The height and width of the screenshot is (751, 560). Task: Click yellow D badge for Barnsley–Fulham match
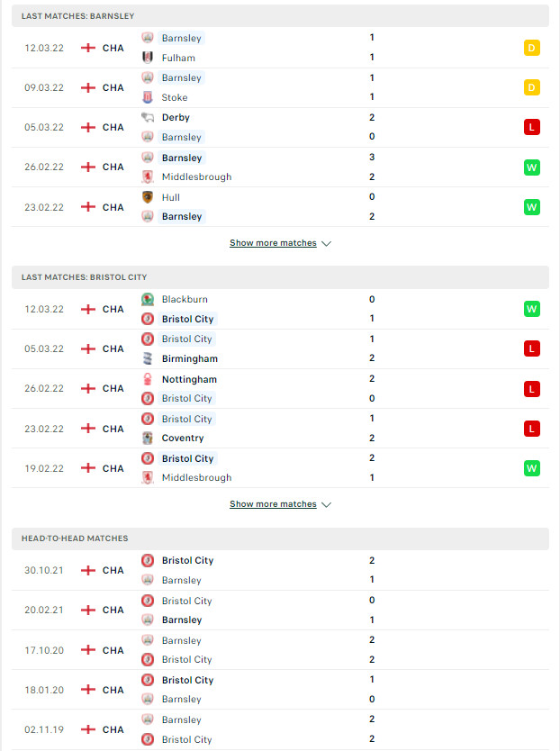(532, 48)
